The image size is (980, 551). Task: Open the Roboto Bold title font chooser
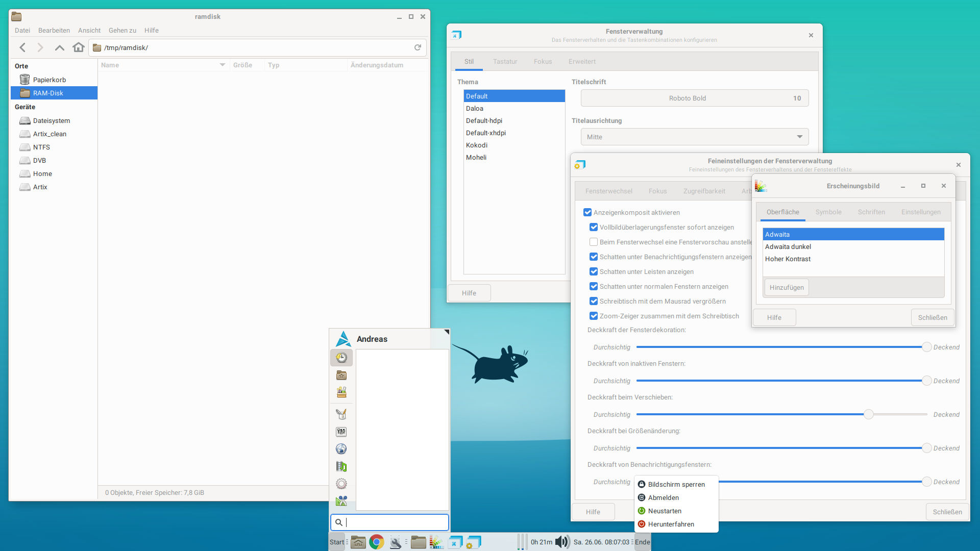[x=695, y=98]
